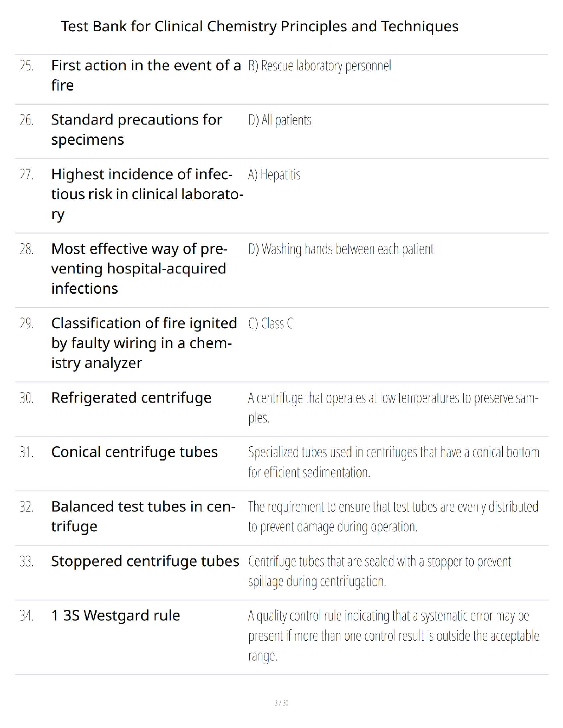Select the term 'Stoppered centrifuge tubes'
563x728 pixels.
[145, 561]
